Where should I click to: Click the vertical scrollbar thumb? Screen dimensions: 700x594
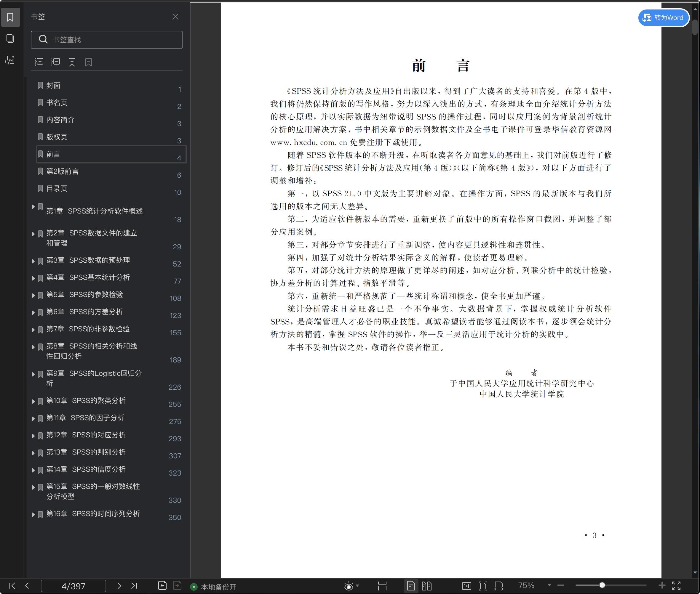click(x=695, y=27)
